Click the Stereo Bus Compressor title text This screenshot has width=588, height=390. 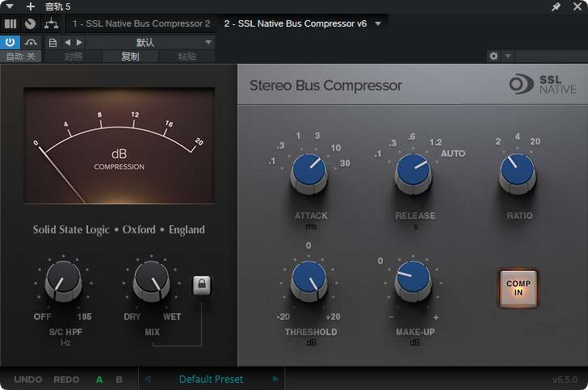point(325,86)
